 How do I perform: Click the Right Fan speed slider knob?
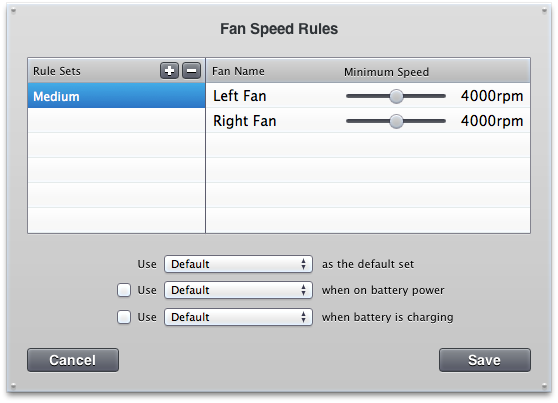(396, 121)
